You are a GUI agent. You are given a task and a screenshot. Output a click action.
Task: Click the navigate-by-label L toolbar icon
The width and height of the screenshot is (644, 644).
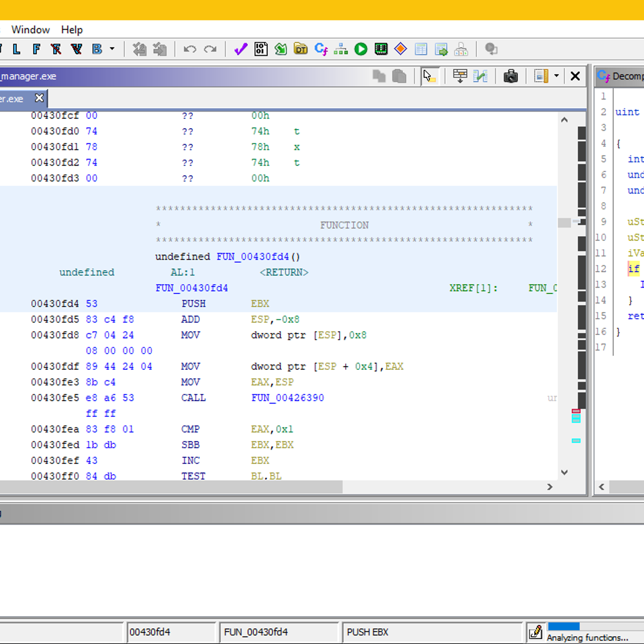click(16, 49)
